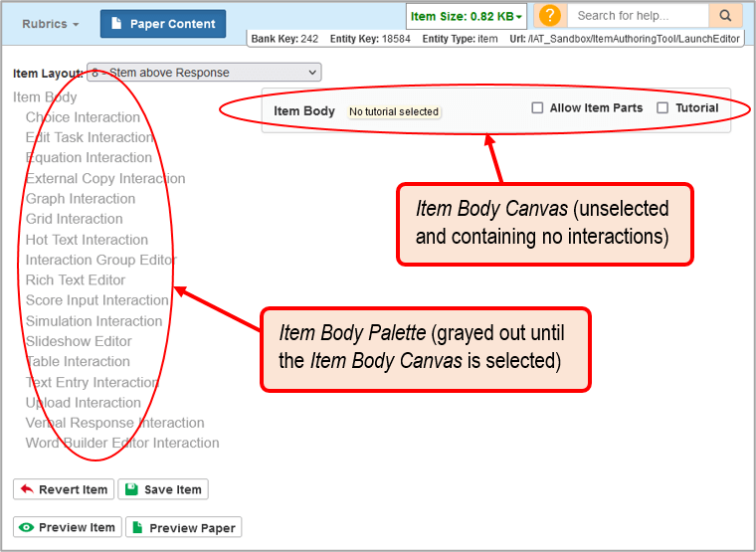
Task: Click the No tutorial selected label
Action: tap(394, 111)
